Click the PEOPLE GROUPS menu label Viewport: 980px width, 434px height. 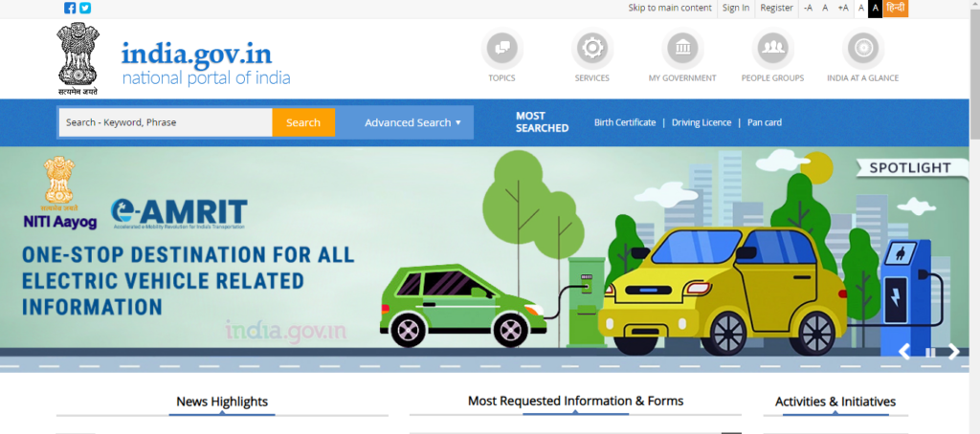click(772, 78)
